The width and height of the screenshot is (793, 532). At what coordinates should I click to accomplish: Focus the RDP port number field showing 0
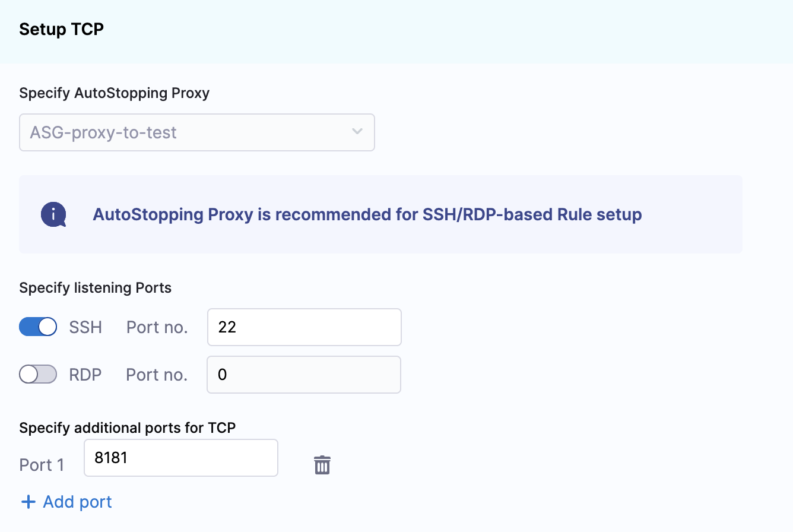pos(304,375)
